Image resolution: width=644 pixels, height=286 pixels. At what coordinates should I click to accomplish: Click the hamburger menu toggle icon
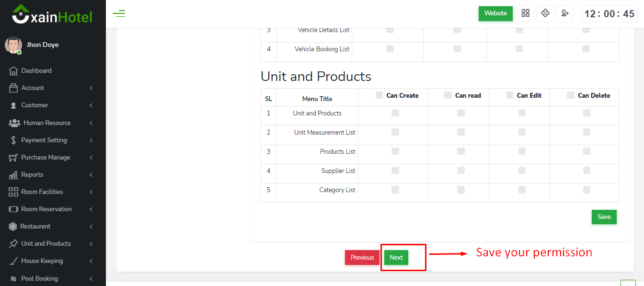tap(119, 13)
